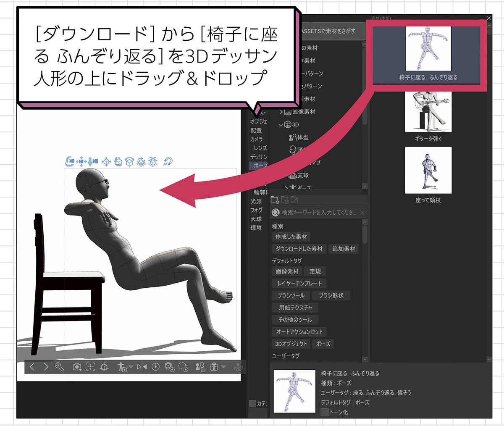The height and width of the screenshot is (426, 504).
Task: Select the previous 3D object arrow
Action: pyautogui.click(x=32, y=367)
